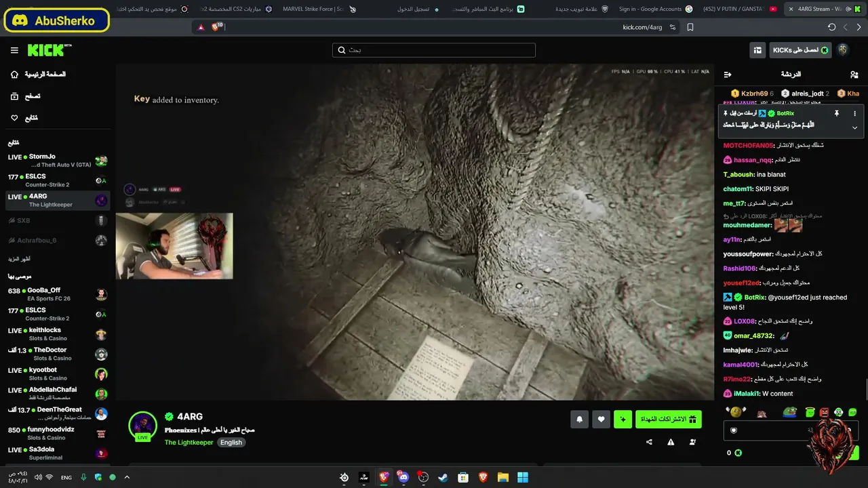
Task: Click the English language tag
Action: pyautogui.click(x=231, y=443)
